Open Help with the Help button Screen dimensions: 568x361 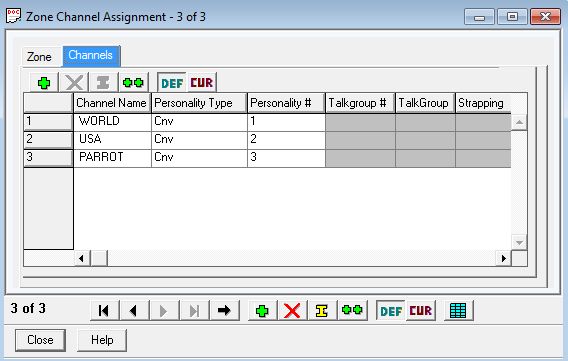click(x=102, y=340)
